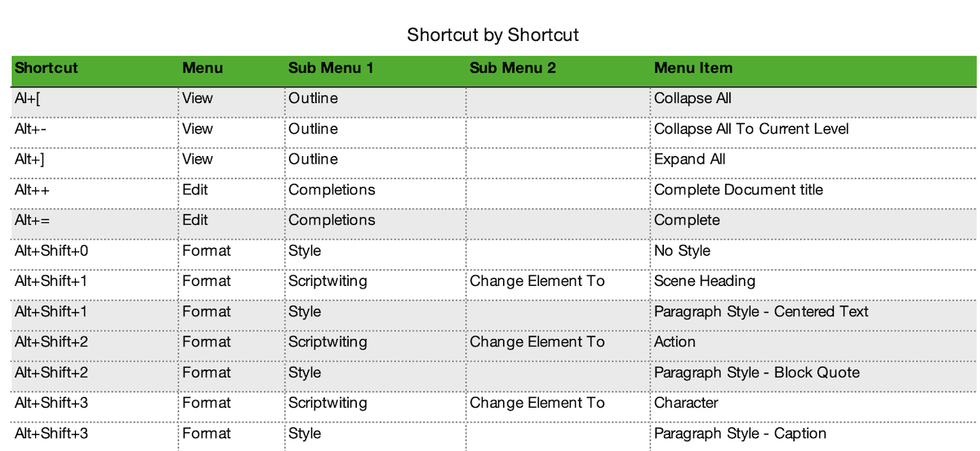Select Completions cell in Alt++ row

375,190
